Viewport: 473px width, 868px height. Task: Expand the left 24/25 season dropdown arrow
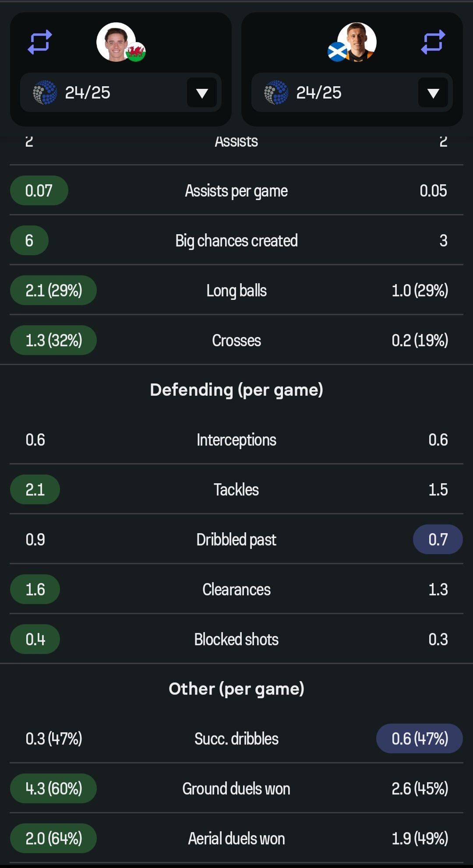(x=202, y=92)
